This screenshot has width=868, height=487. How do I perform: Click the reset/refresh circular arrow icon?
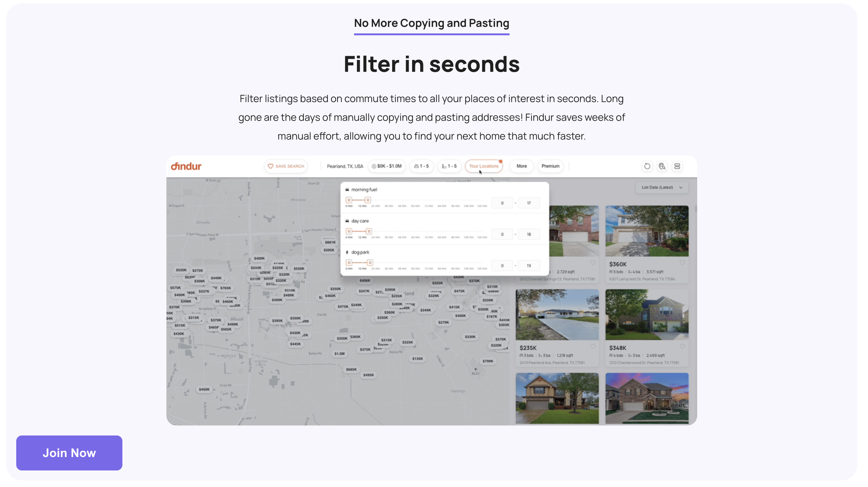[647, 166]
